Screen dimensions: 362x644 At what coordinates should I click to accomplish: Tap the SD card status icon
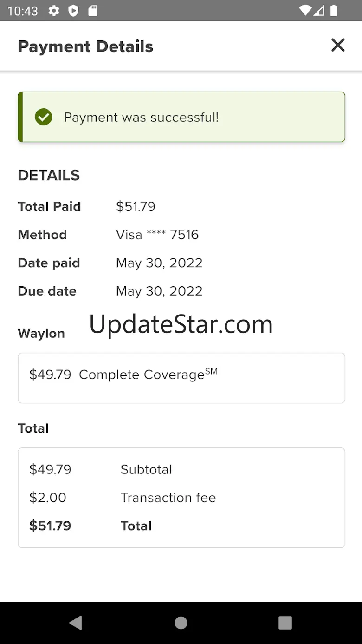[x=93, y=11]
